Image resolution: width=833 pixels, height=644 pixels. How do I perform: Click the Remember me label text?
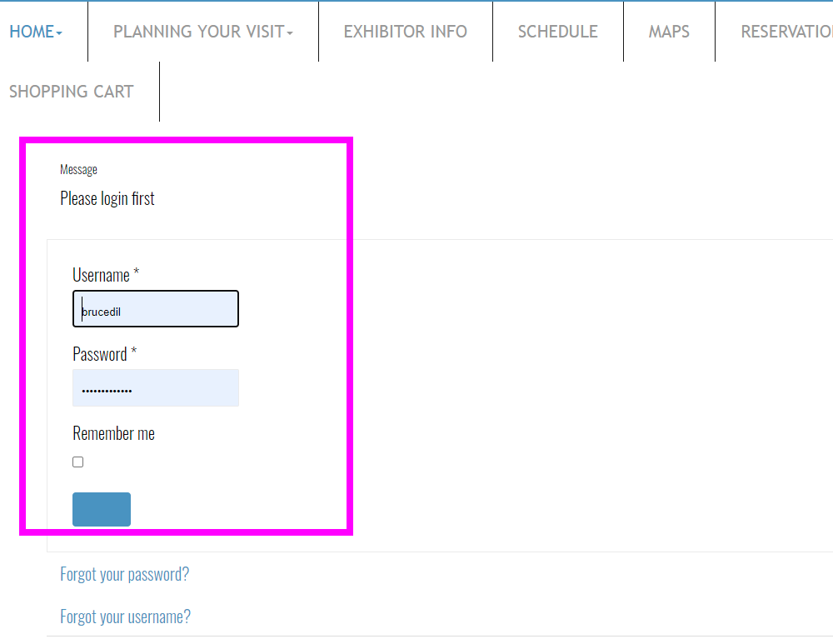tap(113, 433)
